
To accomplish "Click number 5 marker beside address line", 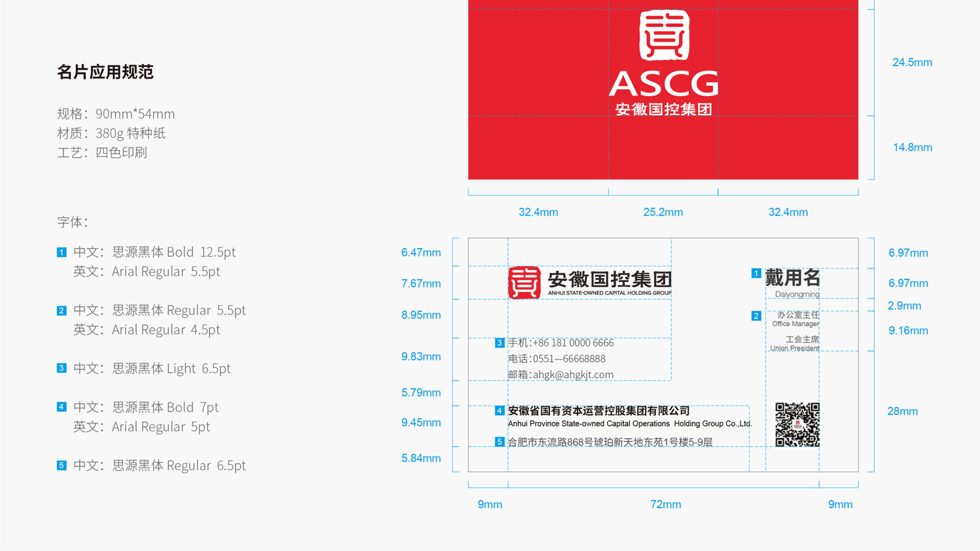I will [x=499, y=442].
